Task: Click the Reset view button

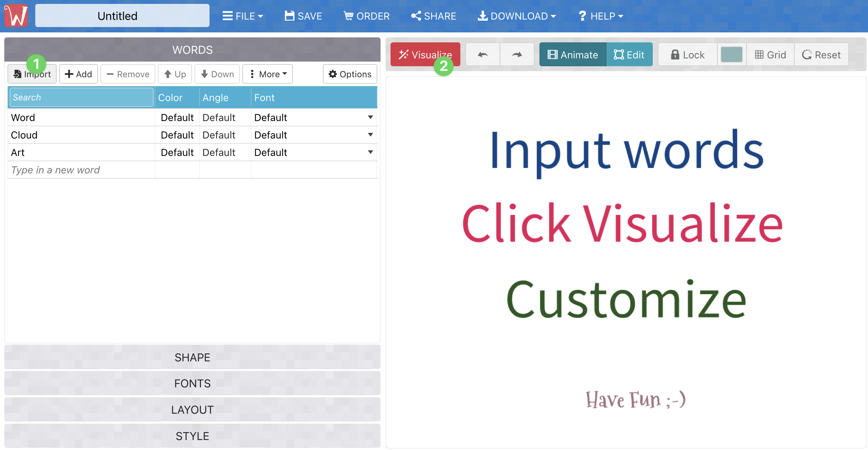Action: pyautogui.click(x=821, y=55)
